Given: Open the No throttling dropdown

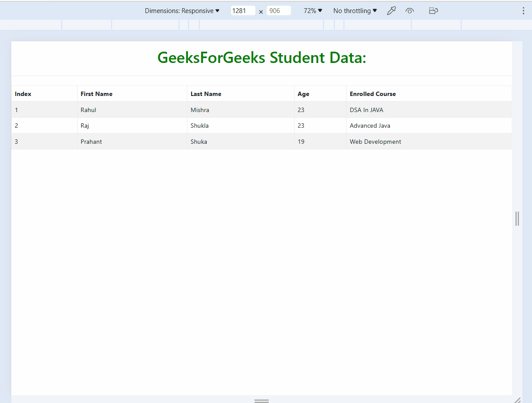Looking at the screenshot, I should click(x=355, y=11).
